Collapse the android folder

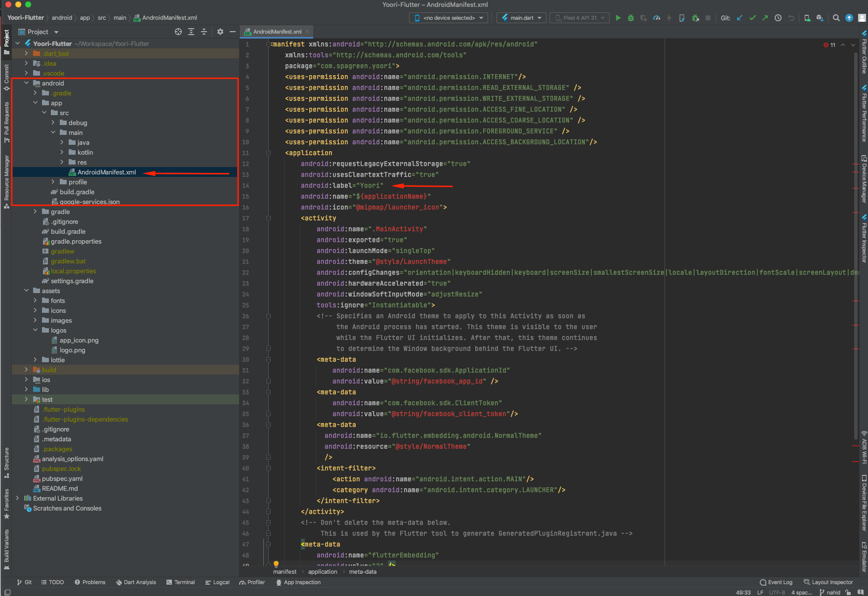click(26, 83)
